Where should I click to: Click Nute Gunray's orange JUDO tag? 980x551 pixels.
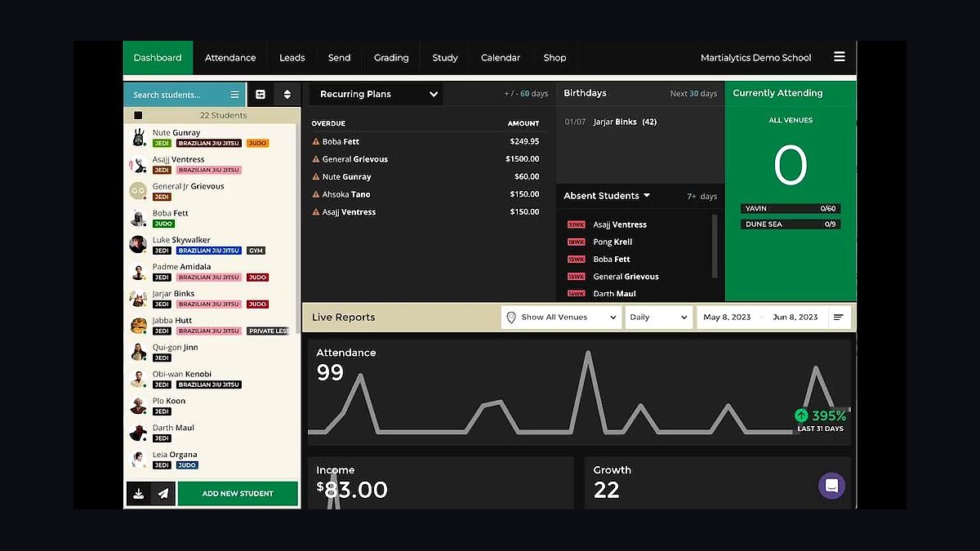point(257,144)
